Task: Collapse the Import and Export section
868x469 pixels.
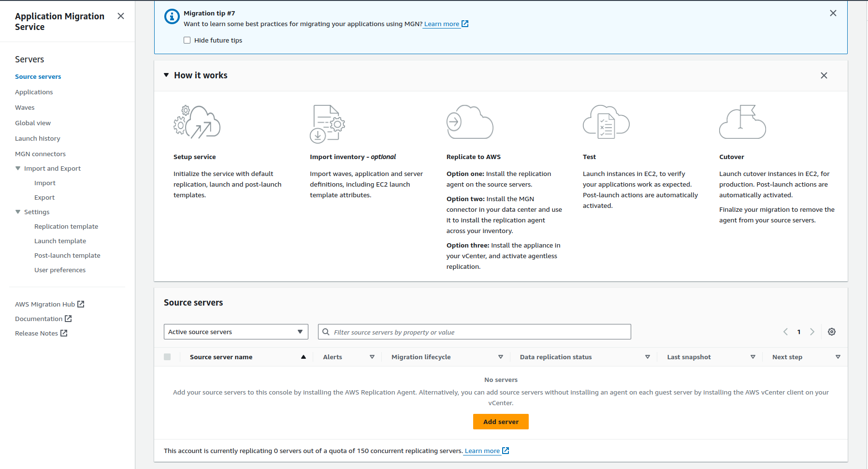Action: 17,168
